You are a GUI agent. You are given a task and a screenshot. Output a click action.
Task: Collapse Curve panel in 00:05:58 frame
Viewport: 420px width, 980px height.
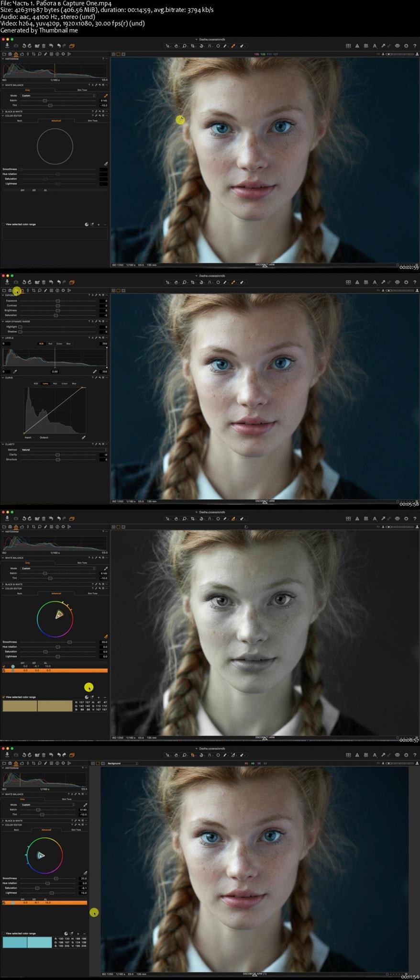[3, 378]
